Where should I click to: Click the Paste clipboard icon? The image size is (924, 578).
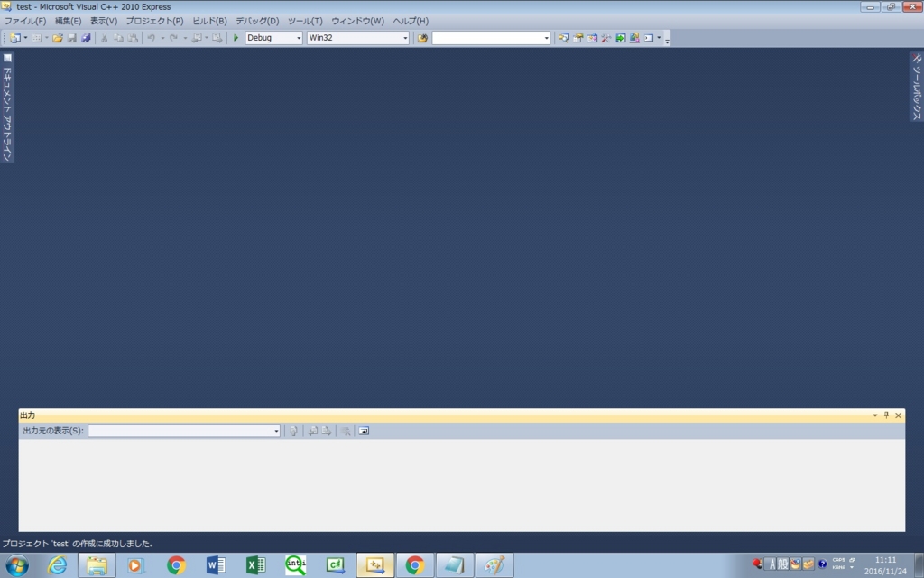[x=133, y=38]
